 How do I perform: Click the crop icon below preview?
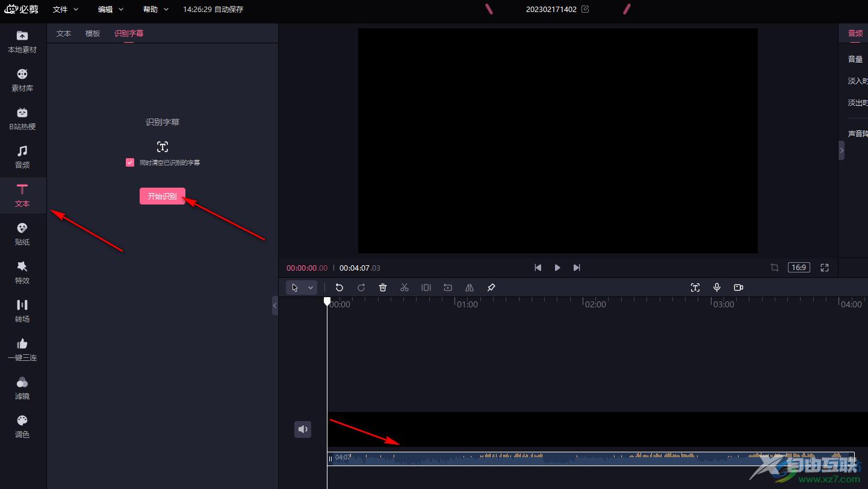pos(775,268)
